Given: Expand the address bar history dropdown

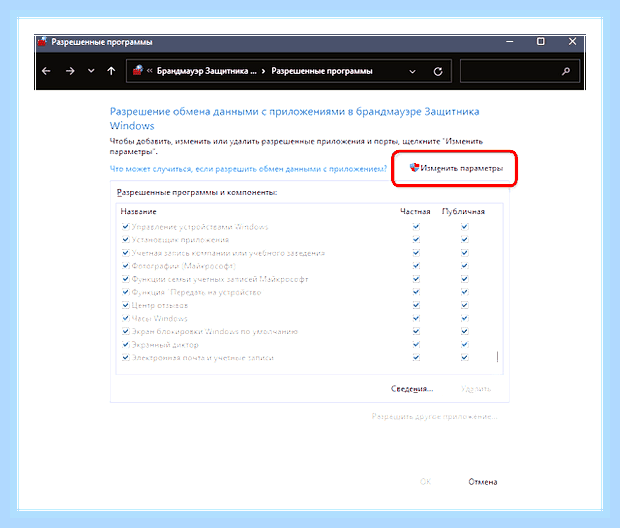Looking at the screenshot, I should pyautogui.click(x=412, y=72).
